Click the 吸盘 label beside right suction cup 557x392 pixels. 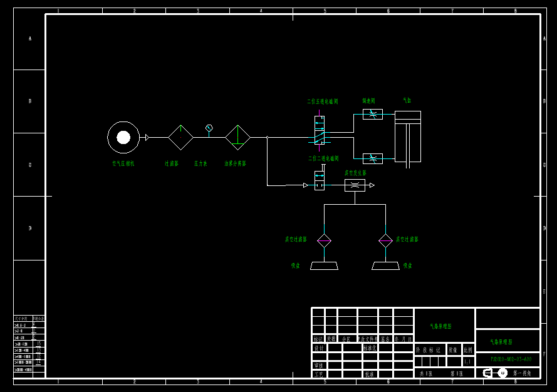pos(407,266)
